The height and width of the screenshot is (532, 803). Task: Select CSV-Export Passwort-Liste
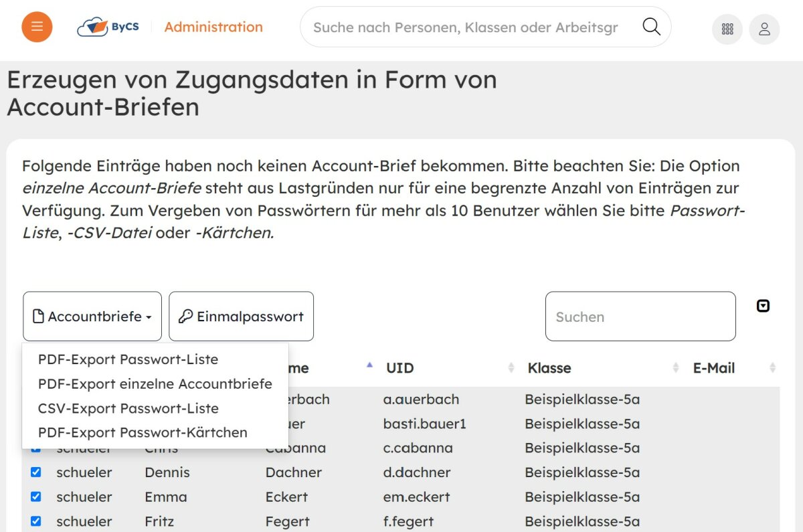pyautogui.click(x=128, y=408)
